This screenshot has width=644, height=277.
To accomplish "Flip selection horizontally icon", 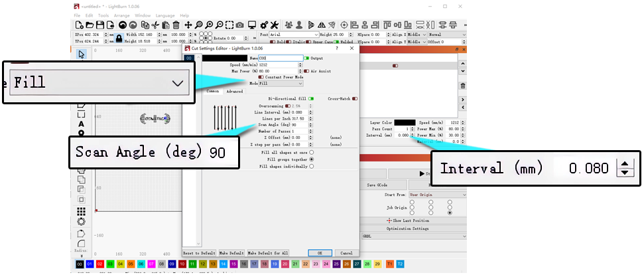I will (x=322, y=25).
